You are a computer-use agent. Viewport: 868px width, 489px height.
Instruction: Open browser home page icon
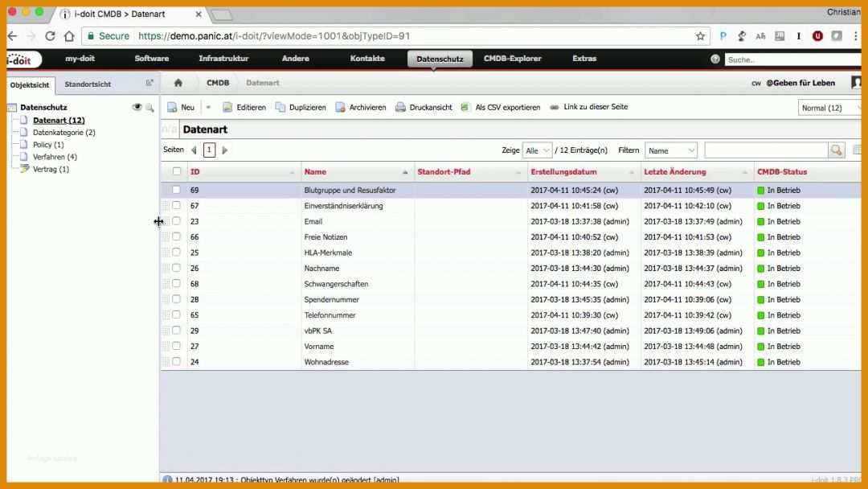click(x=69, y=36)
